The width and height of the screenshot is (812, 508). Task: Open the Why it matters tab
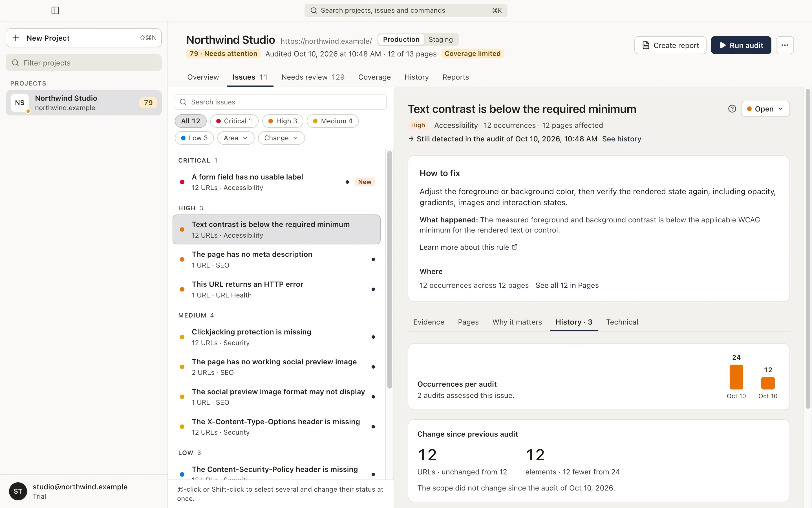[517, 322]
